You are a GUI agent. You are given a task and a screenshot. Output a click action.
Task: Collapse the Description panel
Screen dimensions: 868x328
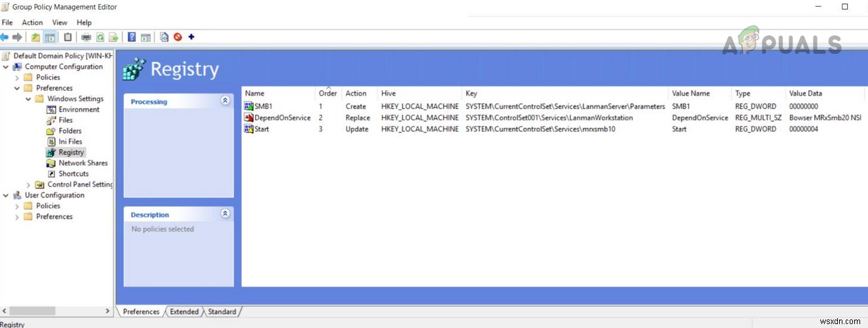click(x=225, y=214)
